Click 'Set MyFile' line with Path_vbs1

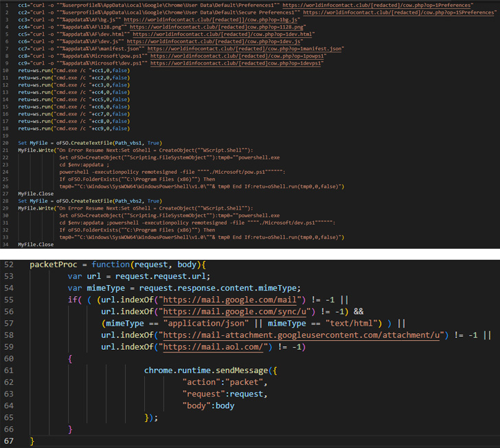click(90, 143)
